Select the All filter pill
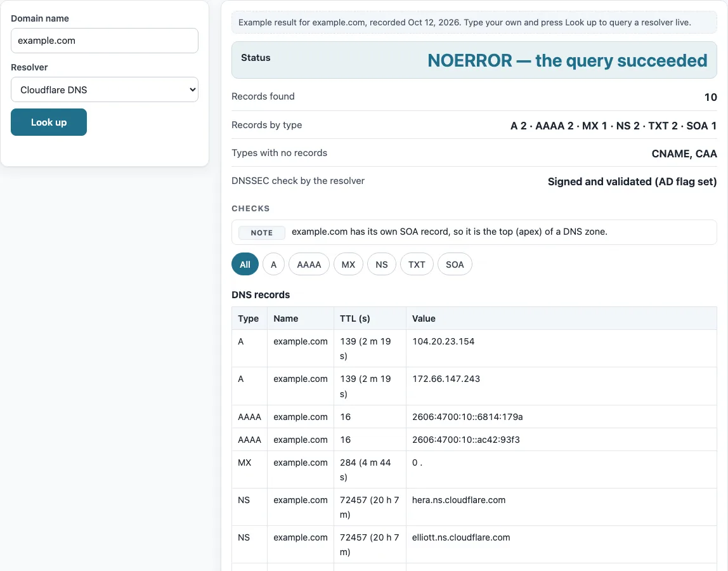 pos(245,265)
